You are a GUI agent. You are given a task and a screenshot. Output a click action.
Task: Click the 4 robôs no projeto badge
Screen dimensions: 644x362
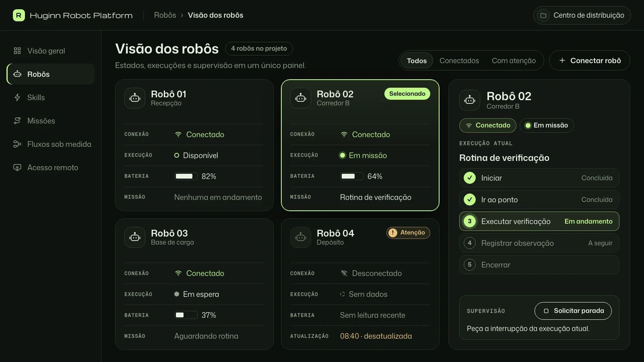[259, 49]
